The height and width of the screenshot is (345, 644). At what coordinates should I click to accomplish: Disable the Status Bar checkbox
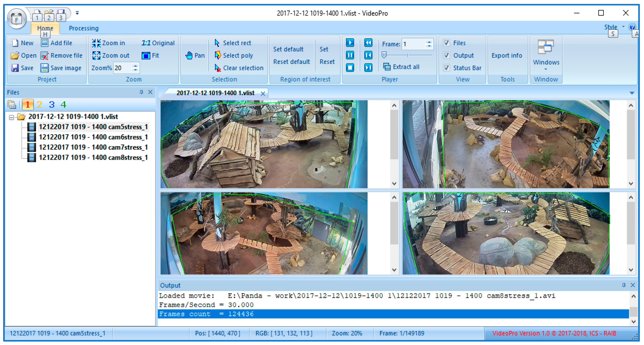[x=447, y=68]
